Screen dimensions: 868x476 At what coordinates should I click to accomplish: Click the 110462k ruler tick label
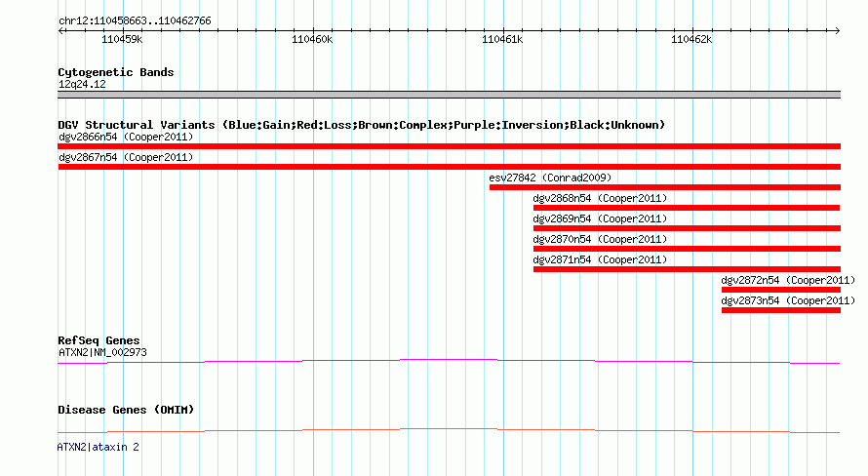click(691, 39)
